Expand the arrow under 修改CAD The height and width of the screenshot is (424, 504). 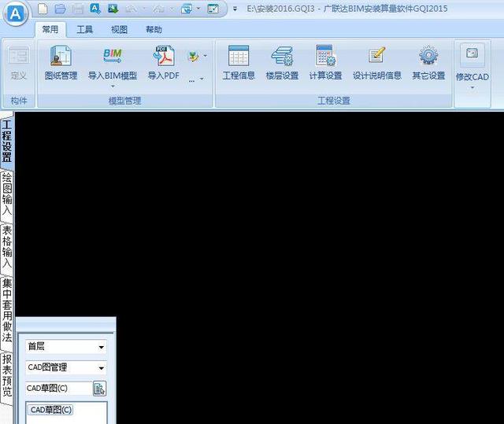[x=472, y=87]
